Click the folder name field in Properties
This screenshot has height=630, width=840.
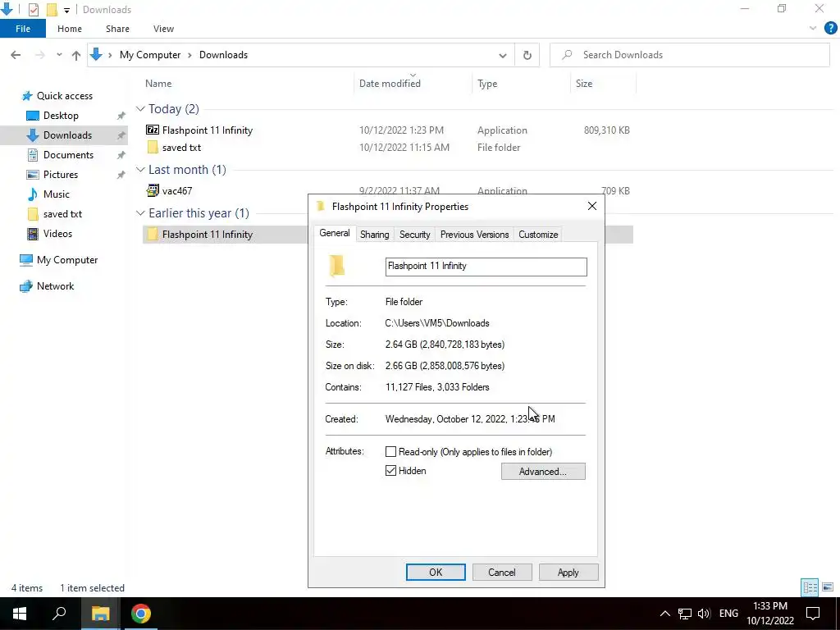point(486,267)
